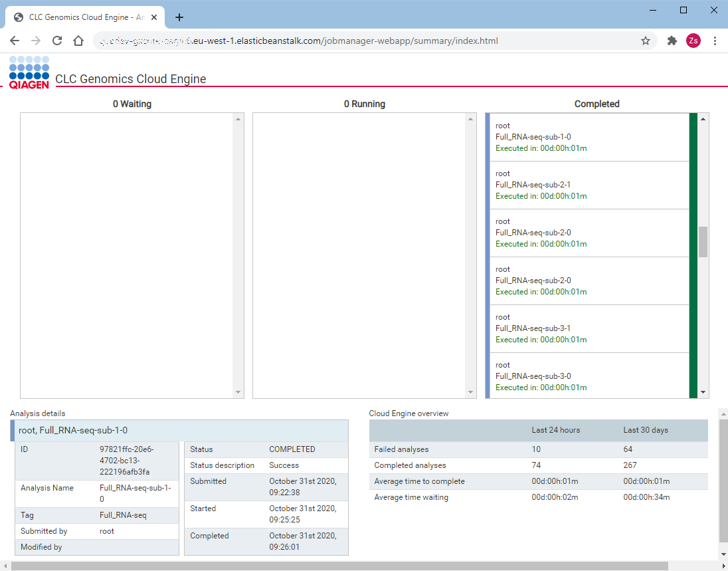The height and width of the screenshot is (571, 728).
Task: Bookmark this page with the star icon
Action: (x=646, y=41)
